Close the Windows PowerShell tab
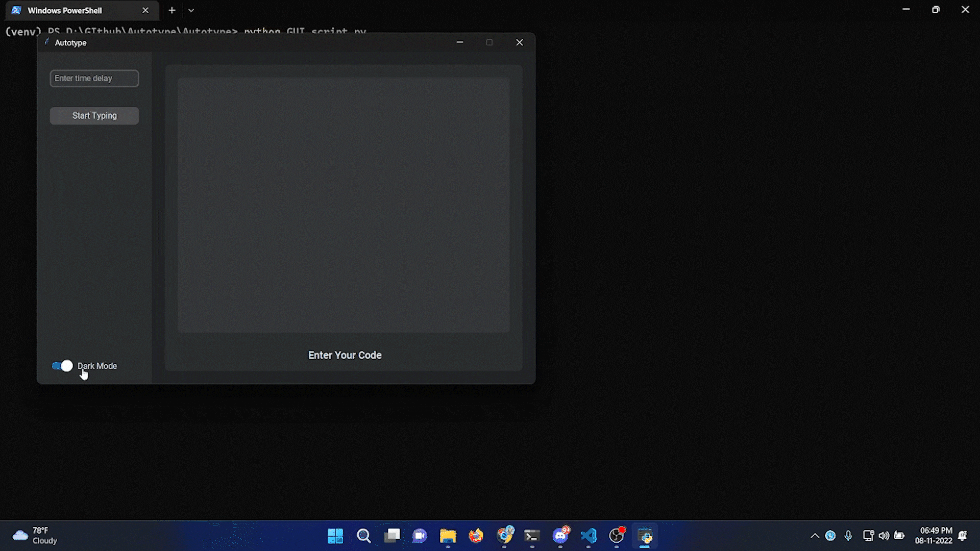The image size is (980, 551). pos(145,10)
